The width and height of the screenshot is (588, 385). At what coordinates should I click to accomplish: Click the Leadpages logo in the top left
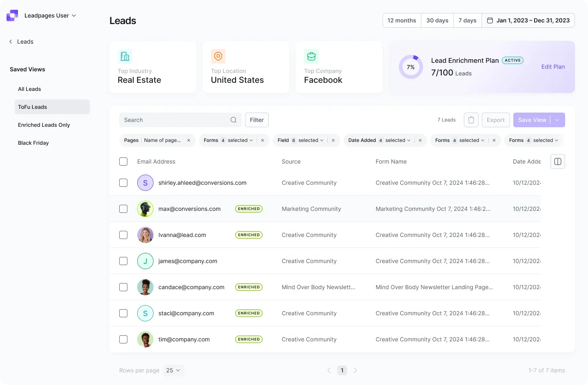point(12,15)
